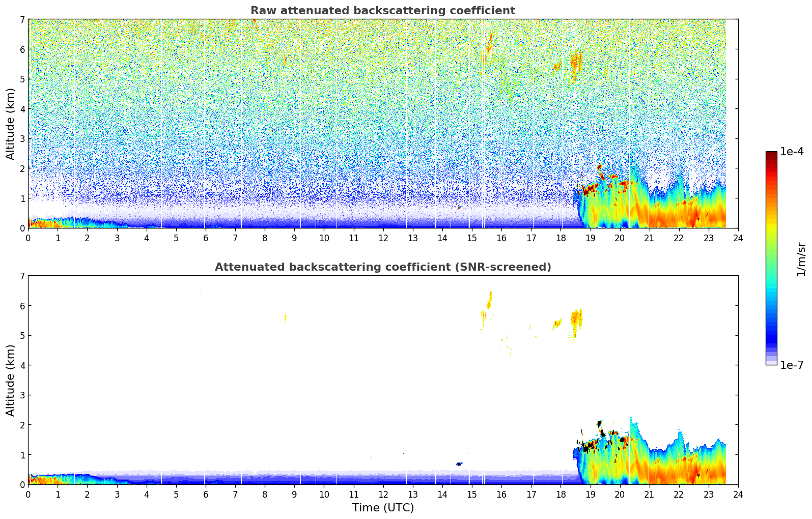This screenshot has width=812, height=519.
Task: Click the 'Time (UTC)' axis label
Action: click(383, 508)
